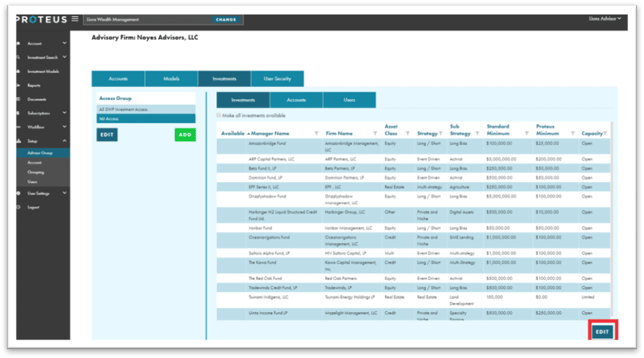Open filter for Capacity column
The width and height of the screenshot is (644, 358).
605,134
